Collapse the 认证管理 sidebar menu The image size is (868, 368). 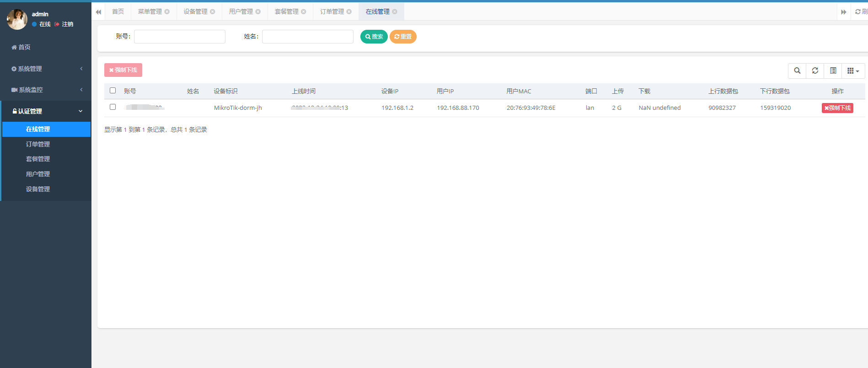(46, 111)
